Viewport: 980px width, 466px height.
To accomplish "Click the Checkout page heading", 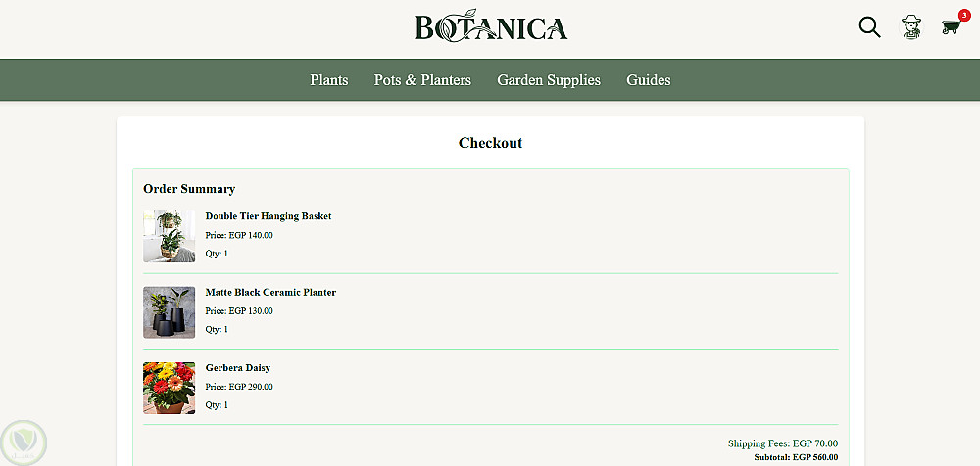I will (490, 143).
